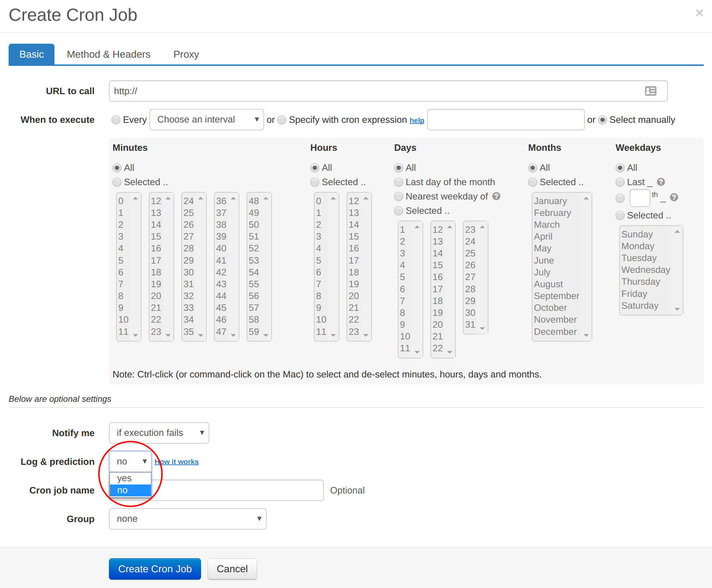Click the Create Cron Job button
This screenshot has width=712, height=588.
tap(155, 569)
